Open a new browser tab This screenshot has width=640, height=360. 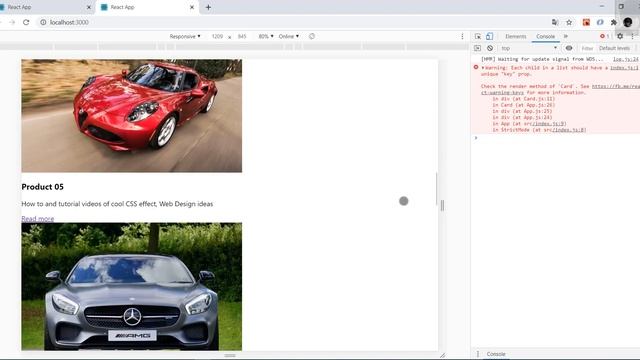click(x=208, y=7)
